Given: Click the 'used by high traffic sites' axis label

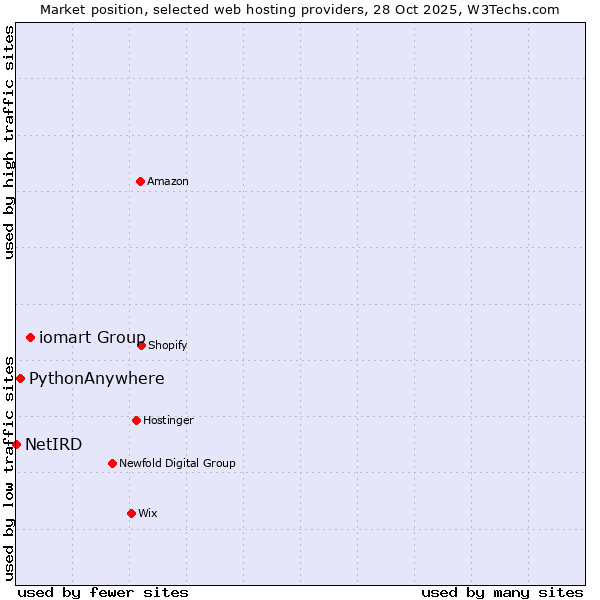Looking at the screenshot, I should click(x=9, y=142).
